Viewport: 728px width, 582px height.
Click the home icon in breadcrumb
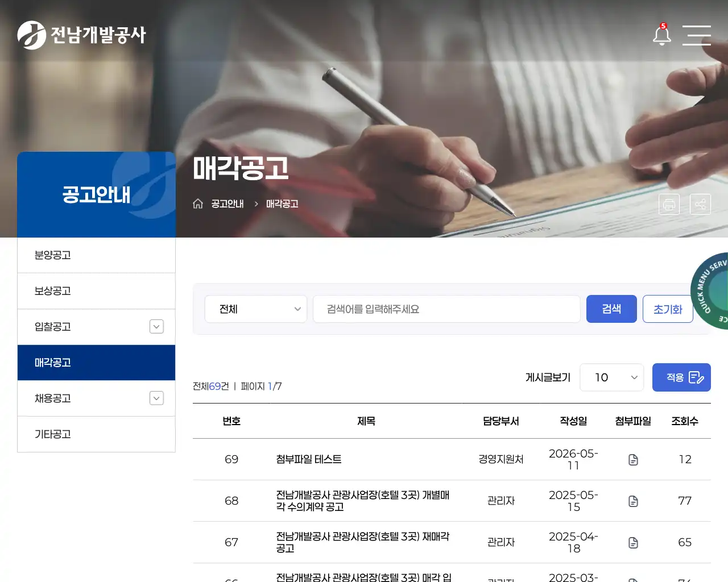point(198,203)
